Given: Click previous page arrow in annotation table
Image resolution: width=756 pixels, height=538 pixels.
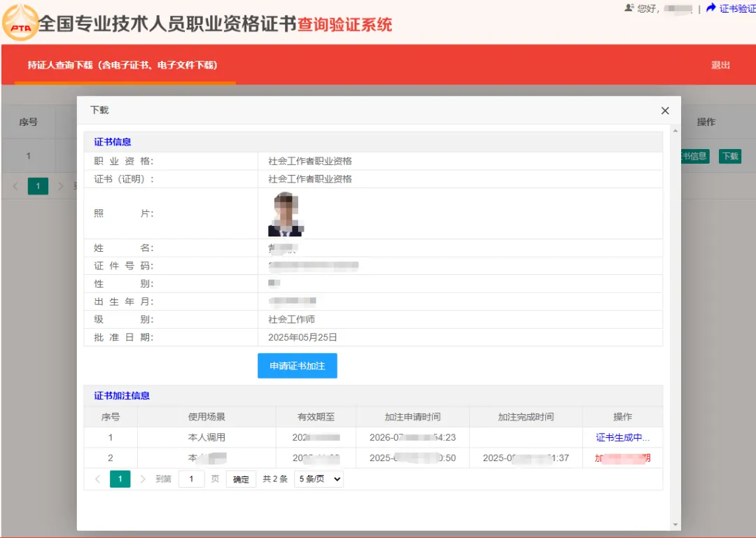Looking at the screenshot, I should 98,479.
